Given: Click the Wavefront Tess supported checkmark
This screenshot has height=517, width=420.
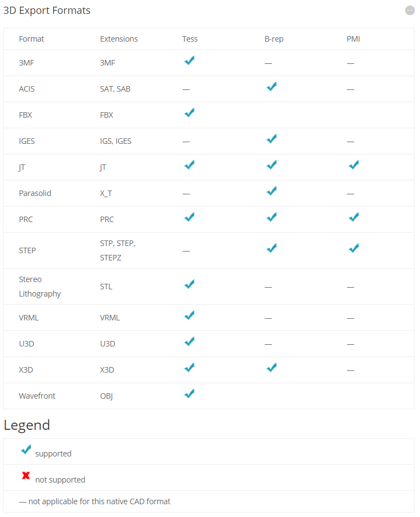Looking at the screenshot, I should (189, 394).
